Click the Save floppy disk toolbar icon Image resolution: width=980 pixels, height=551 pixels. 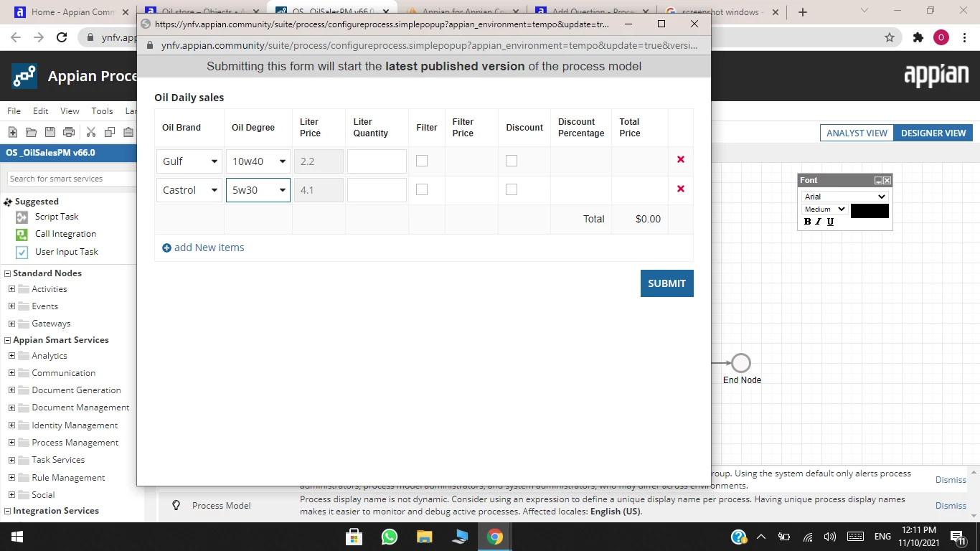(x=50, y=132)
